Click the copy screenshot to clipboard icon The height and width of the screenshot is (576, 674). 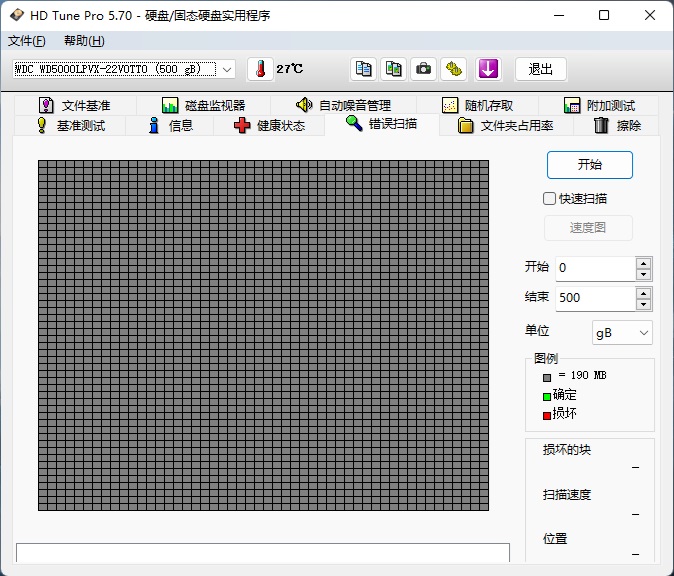tap(394, 69)
